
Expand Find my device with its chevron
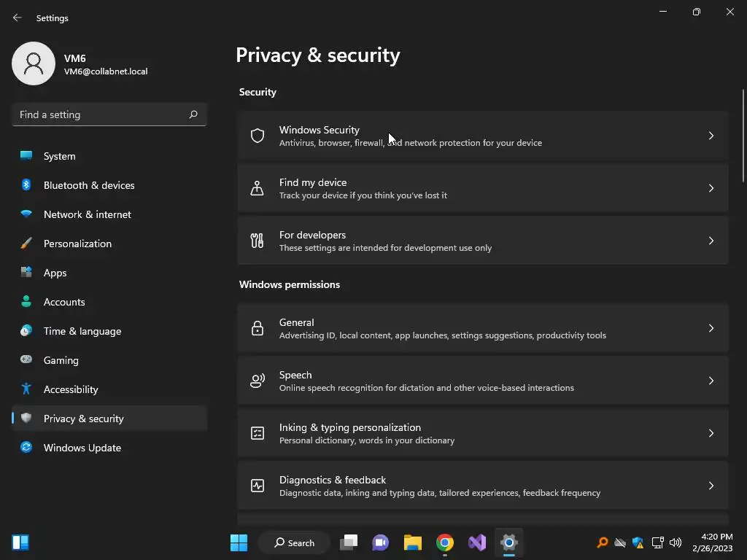(x=711, y=188)
